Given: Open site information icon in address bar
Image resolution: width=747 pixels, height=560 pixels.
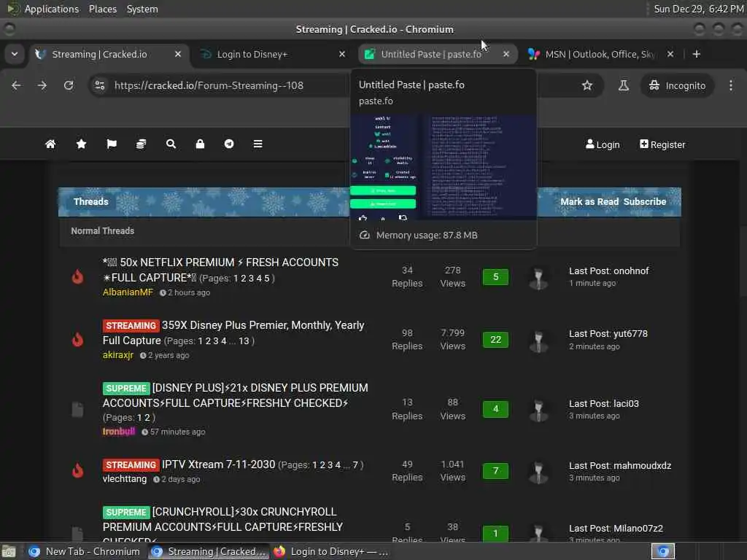Looking at the screenshot, I should [99, 85].
